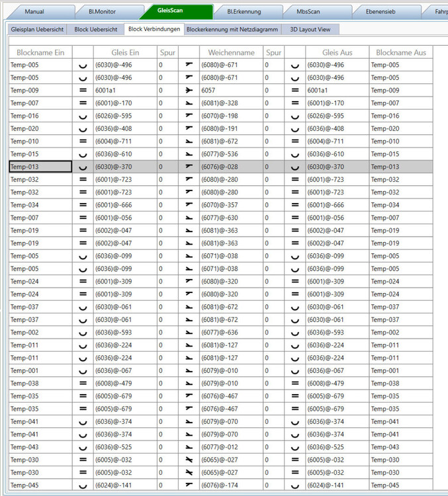The height and width of the screenshot is (496, 448).
Task: Click the Gleis Aus cell (6004)@-711
Action: (337, 141)
